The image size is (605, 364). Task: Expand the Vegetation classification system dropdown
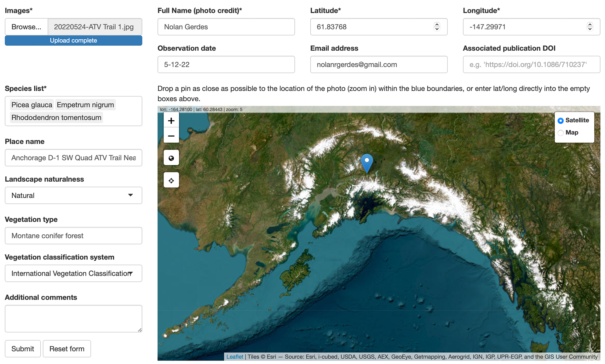pos(73,273)
